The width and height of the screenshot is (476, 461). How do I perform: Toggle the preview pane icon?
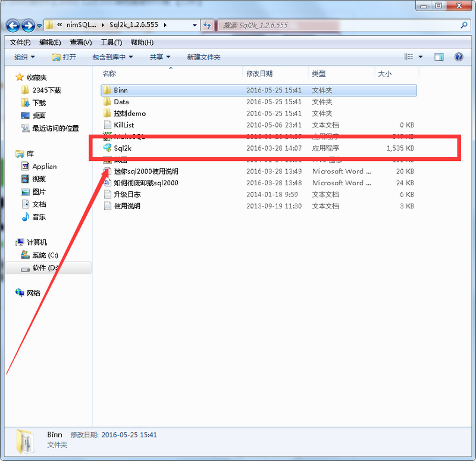click(x=439, y=57)
